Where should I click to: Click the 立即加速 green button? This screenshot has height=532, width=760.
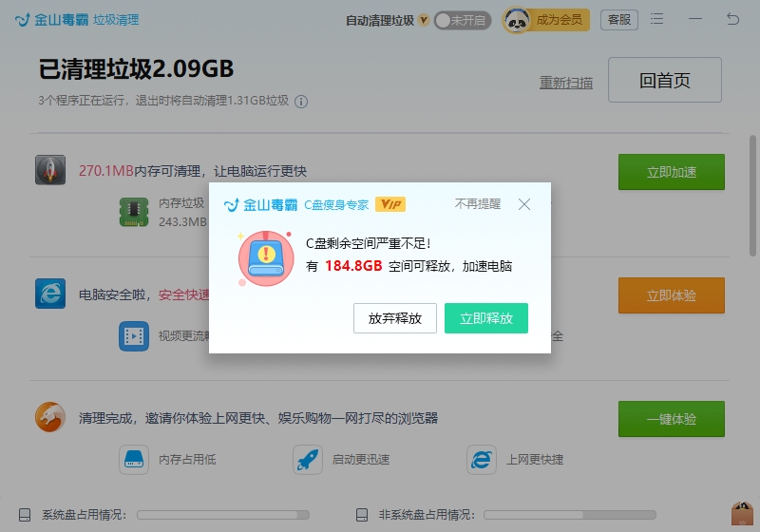[672, 172]
